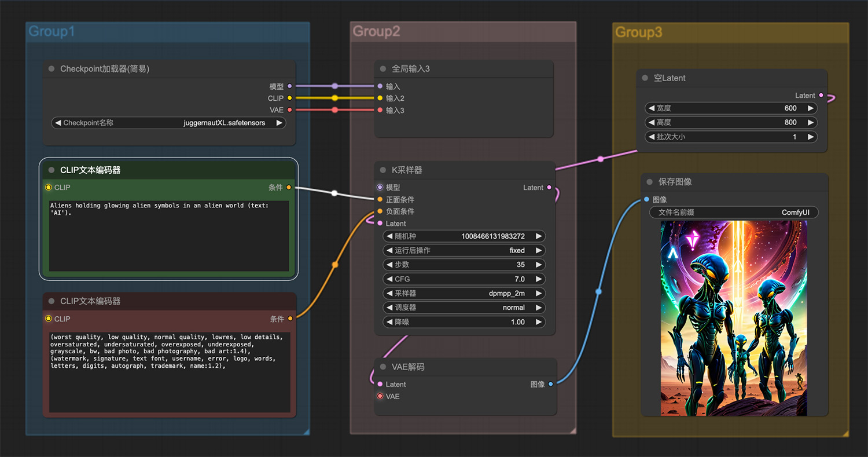Click the 图像 output socket on VAE解码
Viewport: 868px width, 457px height.
pos(550,384)
